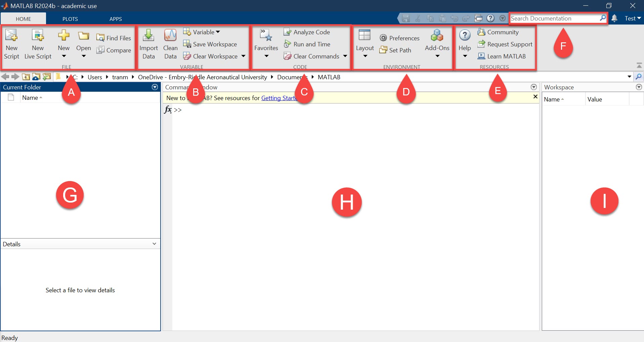Screen dimensions: 644x342
Task: Open the Current Folder panel actions menu
Action: (x=155, y=87)
